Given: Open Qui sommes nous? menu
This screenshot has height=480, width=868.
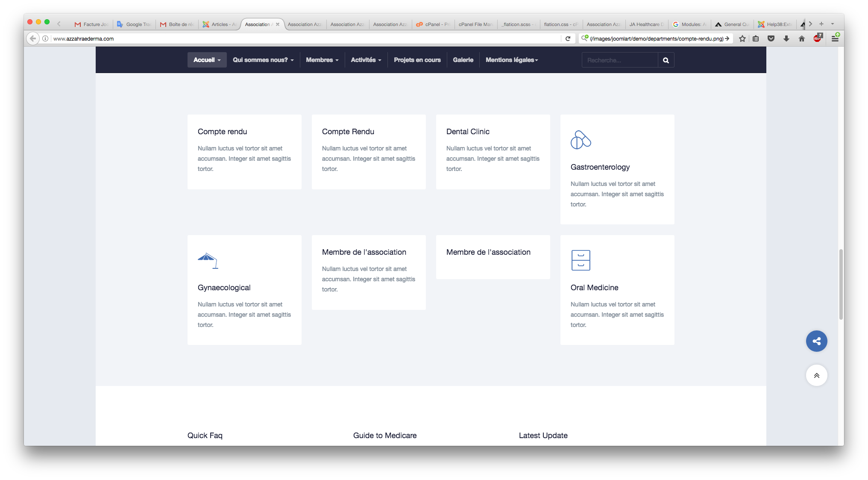Looking at the screenshot, I should pos(263,60).
